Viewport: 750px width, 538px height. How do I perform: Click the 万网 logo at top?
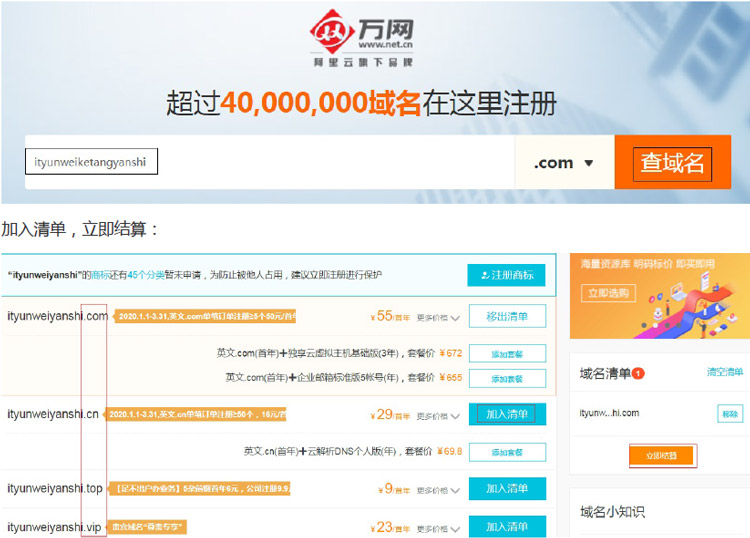tap(362, 38)
